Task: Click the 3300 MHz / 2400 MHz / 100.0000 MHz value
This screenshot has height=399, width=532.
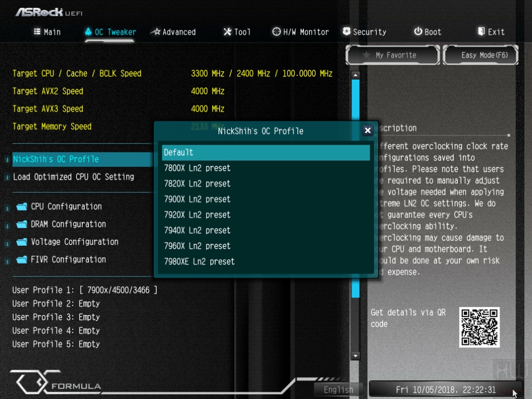Action: tap(262, 74)
